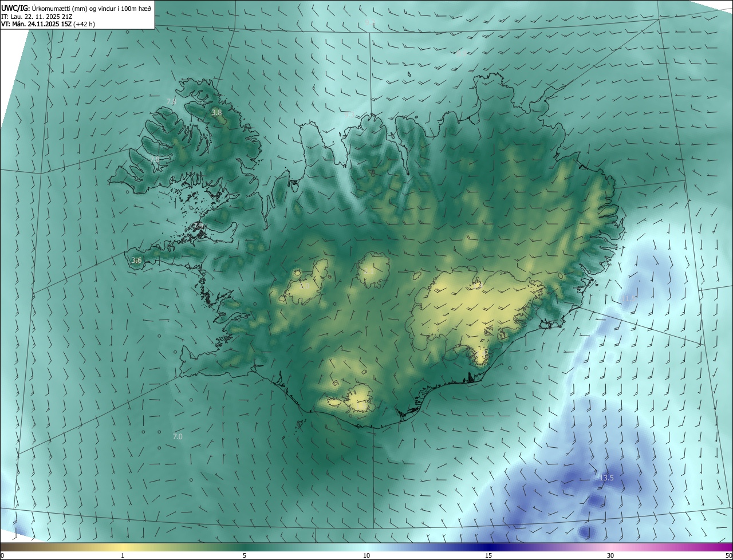Screen dimensions: 733x560
Task: Click the '9.3' value off the north coast
Action: 349,115
